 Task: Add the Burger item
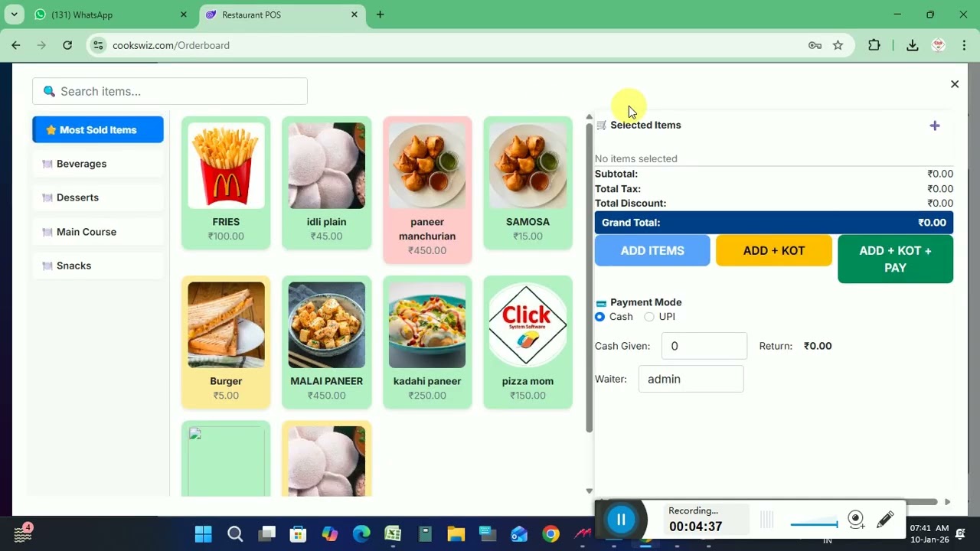pos(226,342)
